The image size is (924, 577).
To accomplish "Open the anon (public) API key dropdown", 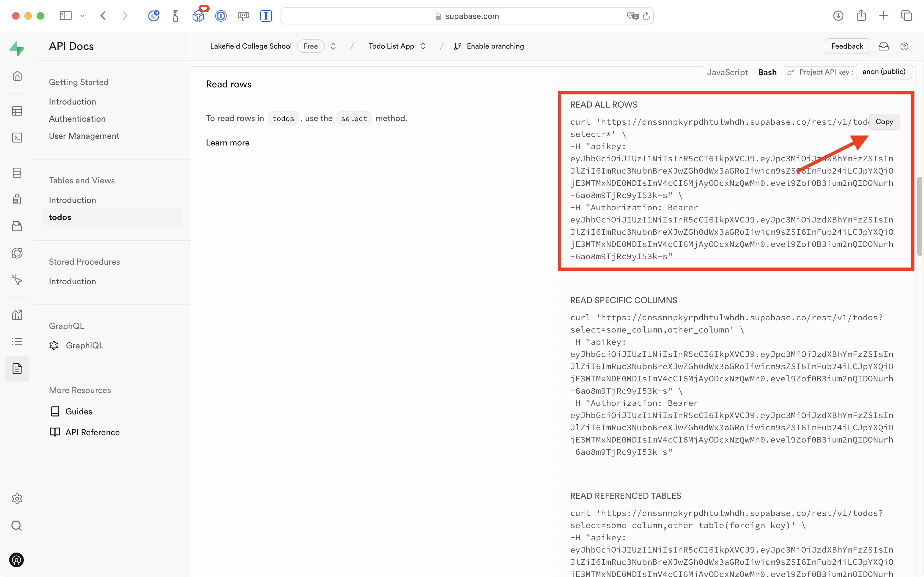I will coord(884,72).
